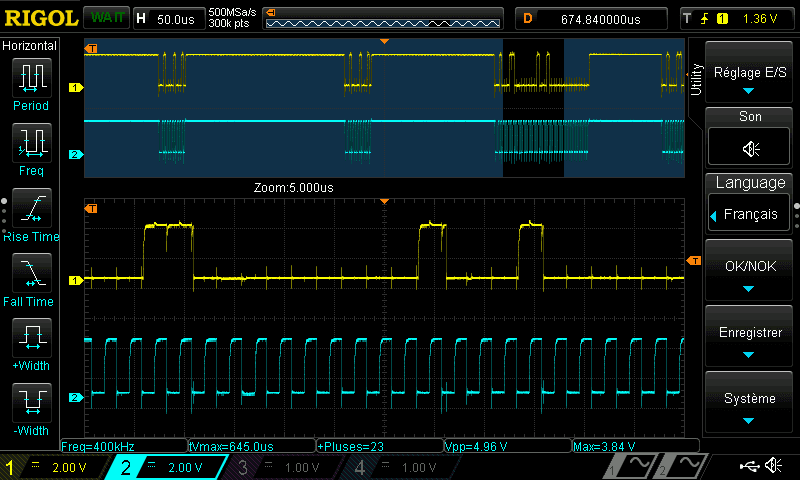The image size is (800, 480).
Task: Click the trigger source channel 1 badge
Action: point(722,19)
